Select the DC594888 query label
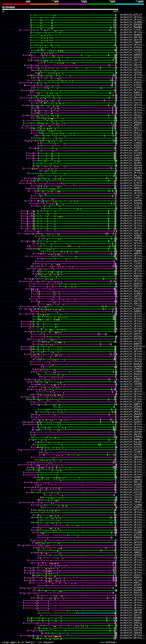This screenshot has height=644, width=146. 8,8
